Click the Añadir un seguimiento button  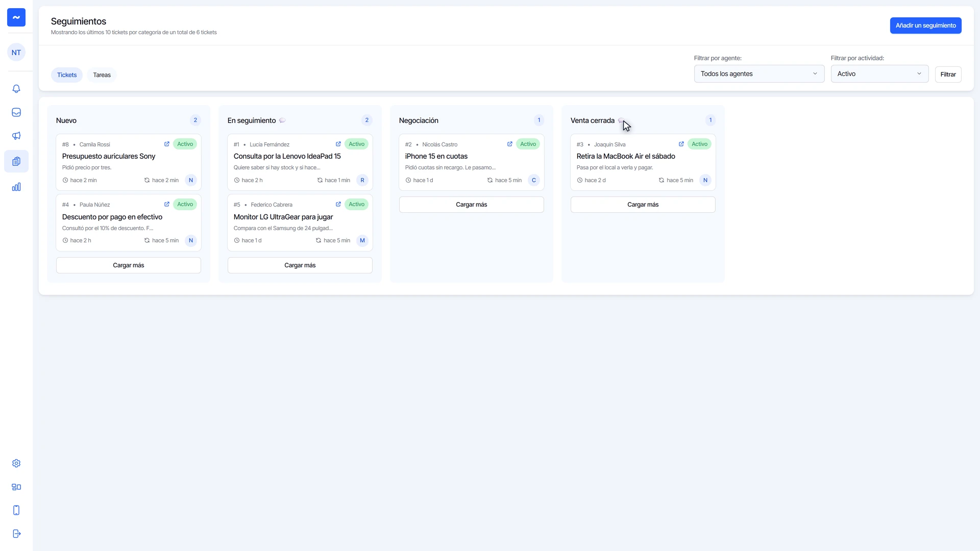tap(925, 26)
